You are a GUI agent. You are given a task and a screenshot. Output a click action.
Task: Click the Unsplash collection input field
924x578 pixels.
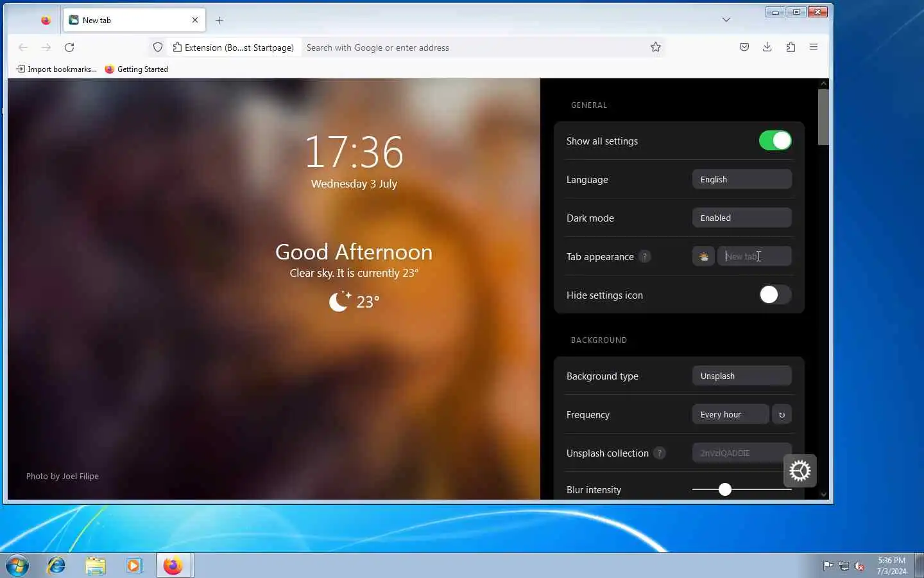tap(742, 453)
